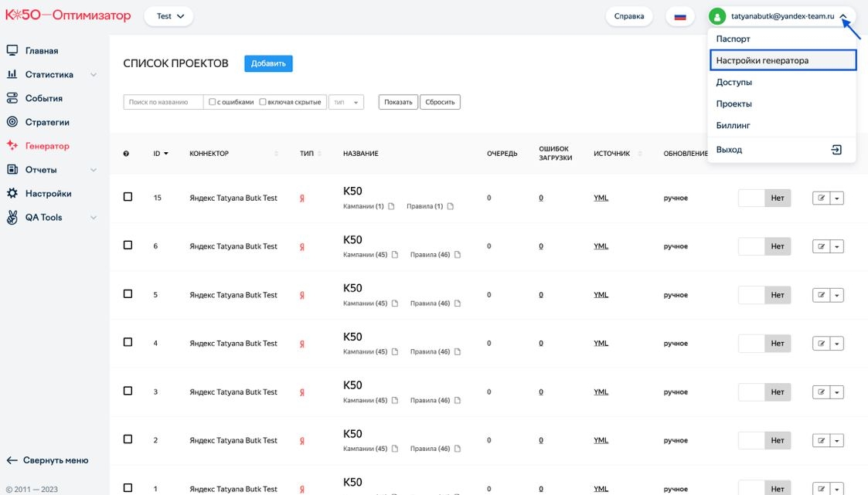This screenshot has width=868, height=495.
Task: Click the Russian flag language icon
Action: (680, 16)
